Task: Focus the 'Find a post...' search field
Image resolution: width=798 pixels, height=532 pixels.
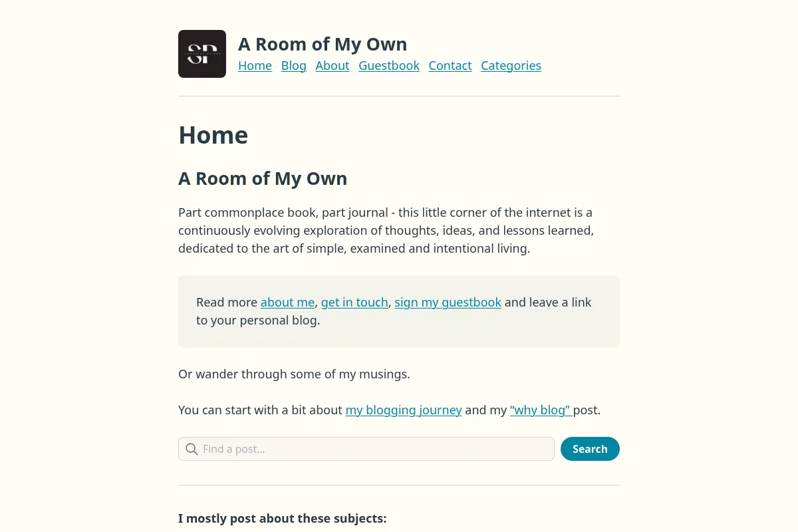Action: coord(366,449)
